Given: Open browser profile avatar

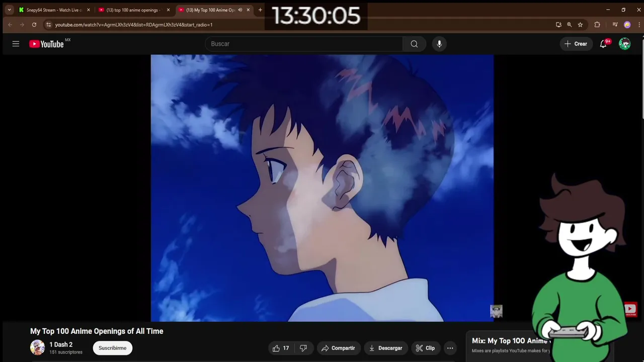Looking at the screenshot, I should pos(627,25).
